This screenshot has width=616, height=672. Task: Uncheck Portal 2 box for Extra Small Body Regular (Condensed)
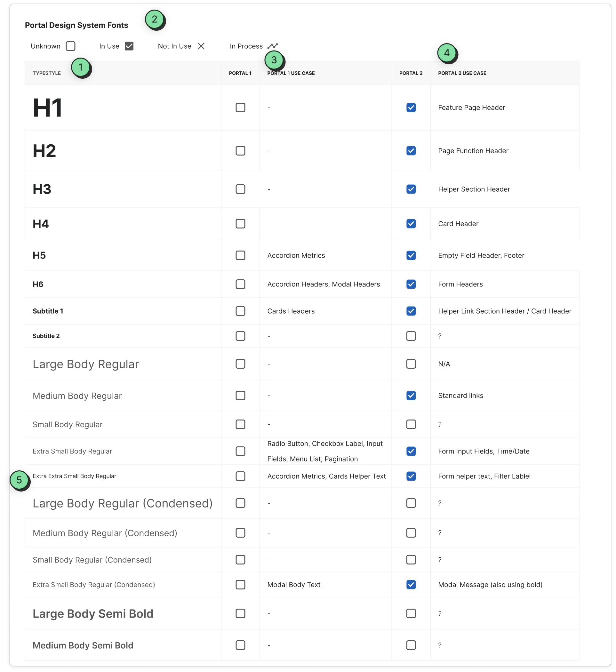click(x=411, y=584)
